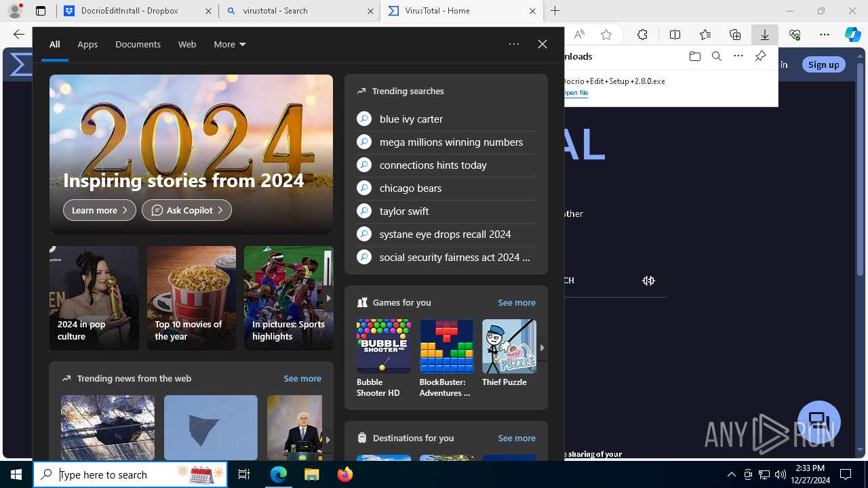Open Browser essentials icon
The height and width of the screenshot is (488, 868).
pos(795,35)
